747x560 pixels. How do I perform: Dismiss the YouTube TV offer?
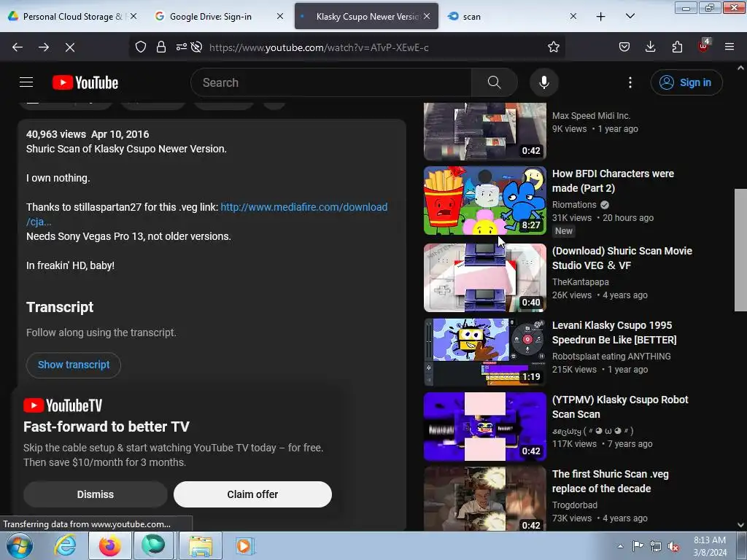point(96,494)
